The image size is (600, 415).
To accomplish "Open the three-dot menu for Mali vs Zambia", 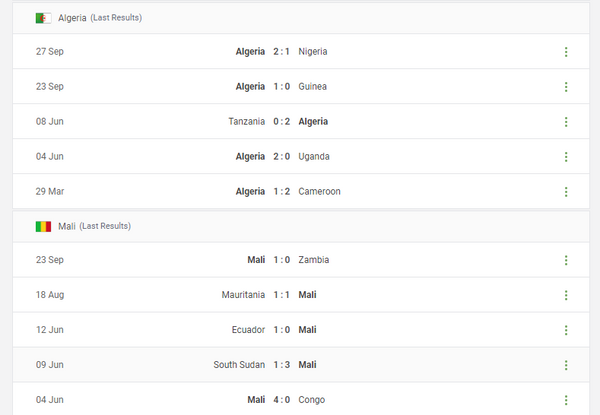I will click(x=565, y=260).
